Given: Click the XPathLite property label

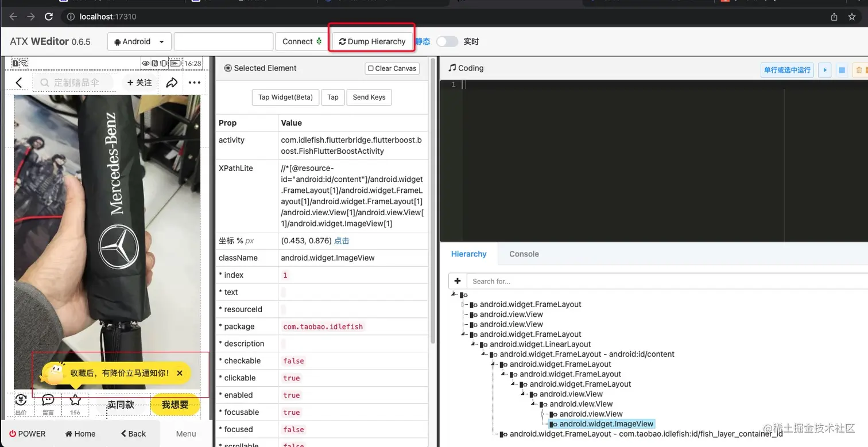Looking at the screenshot, I should click(236, 169).
